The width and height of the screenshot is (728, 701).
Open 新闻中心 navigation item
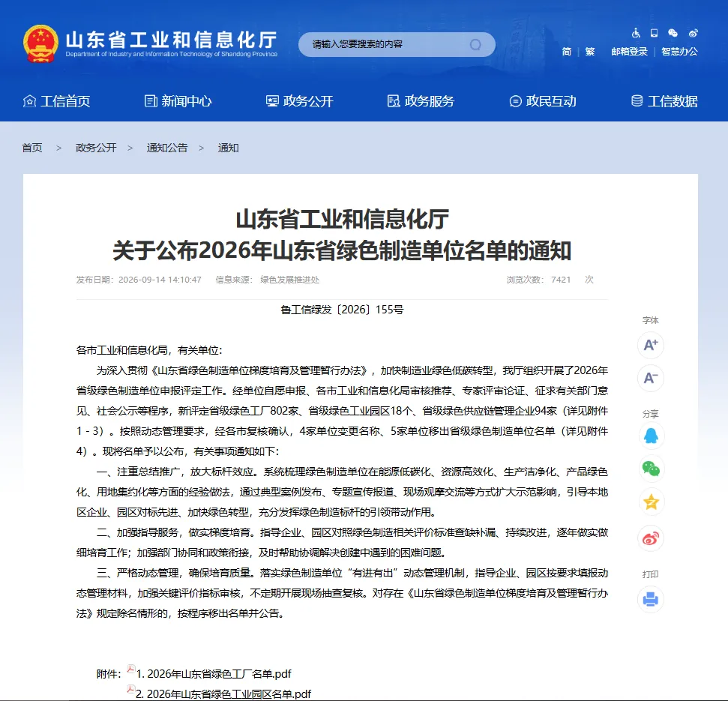pos(178,101)
